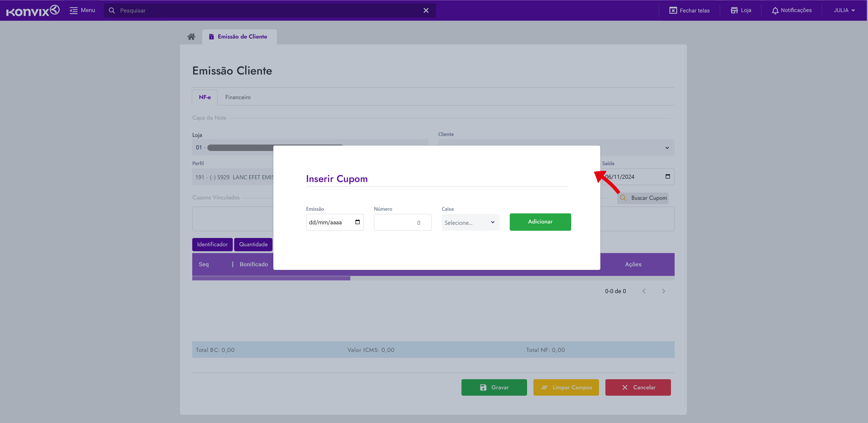This screenshot has height=423, width=868.
Task: Open the main Menu
Action: pyautogui.click(x=82, y=10)
